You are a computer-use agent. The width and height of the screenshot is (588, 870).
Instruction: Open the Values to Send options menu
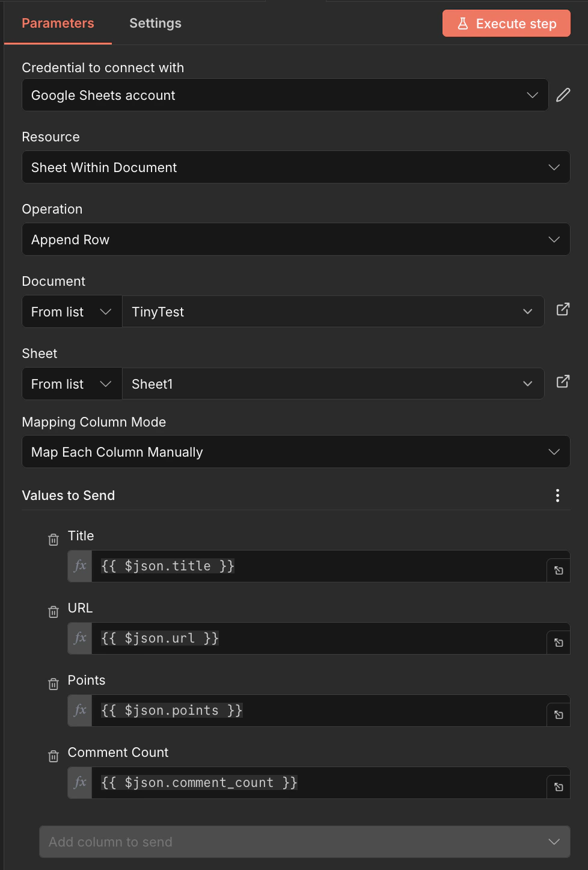coord(557,495)
